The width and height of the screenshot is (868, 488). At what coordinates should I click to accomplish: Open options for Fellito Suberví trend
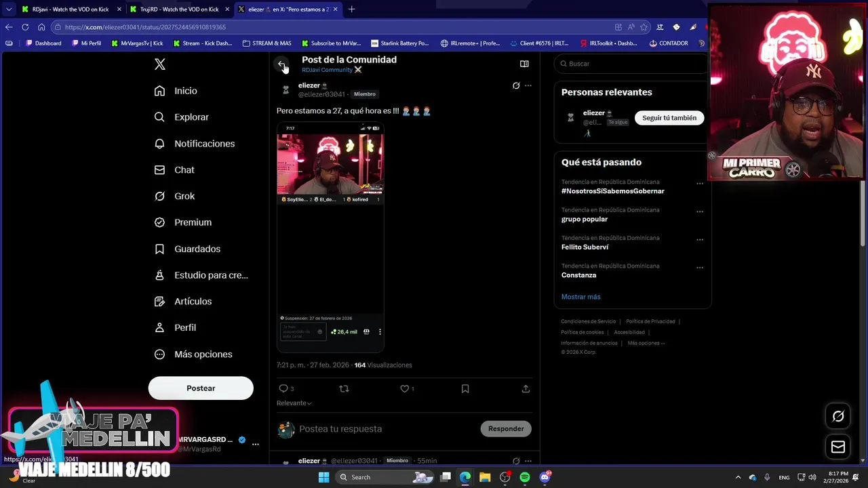pos(700,239)
